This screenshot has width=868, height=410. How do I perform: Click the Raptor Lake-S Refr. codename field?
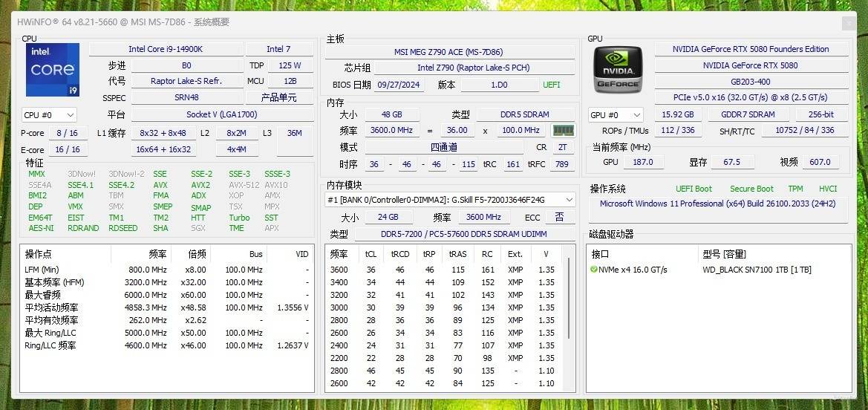[x=186, y=81]
